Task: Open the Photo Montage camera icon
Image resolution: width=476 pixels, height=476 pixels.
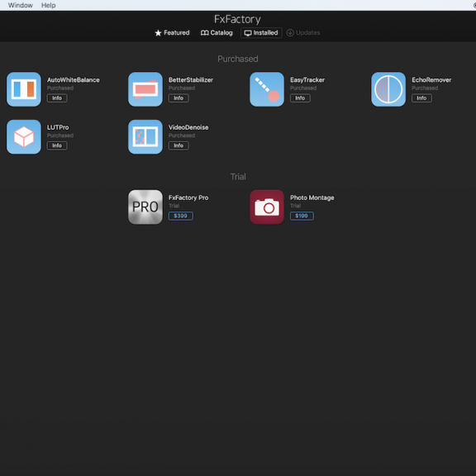Action: tap(267, 207)
